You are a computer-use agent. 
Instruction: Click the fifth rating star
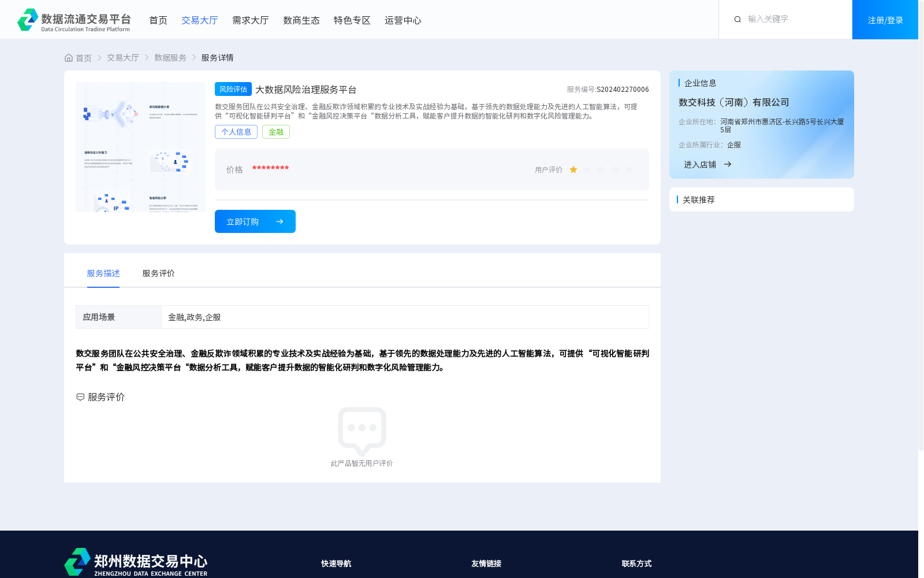(629, 169)
